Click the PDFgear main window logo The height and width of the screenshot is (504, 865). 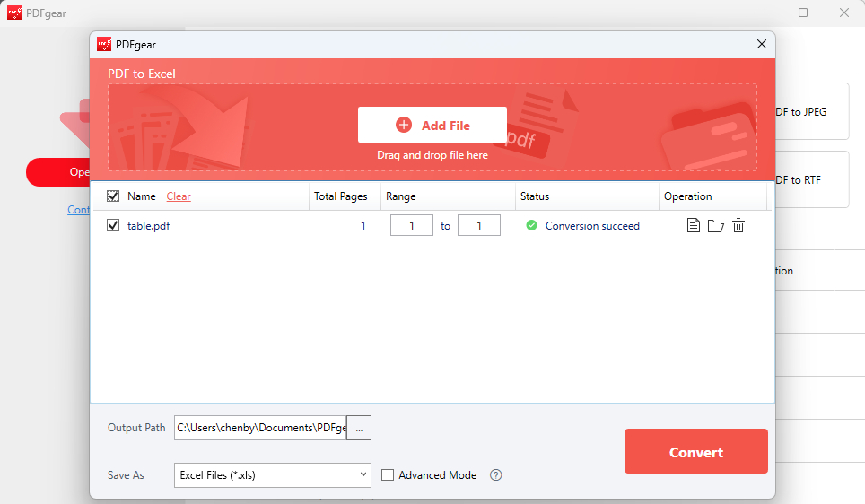pyautogui.click(x=14, y=13)
